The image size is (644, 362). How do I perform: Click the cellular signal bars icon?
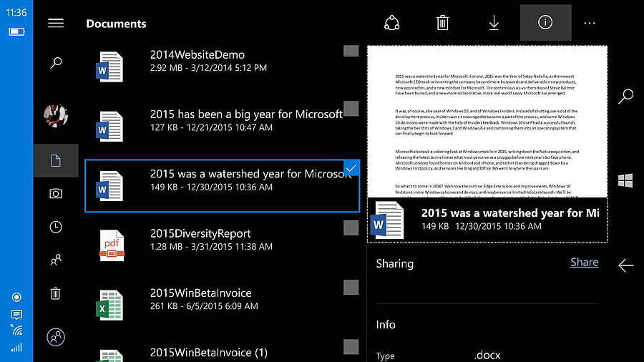pos(16,348)
